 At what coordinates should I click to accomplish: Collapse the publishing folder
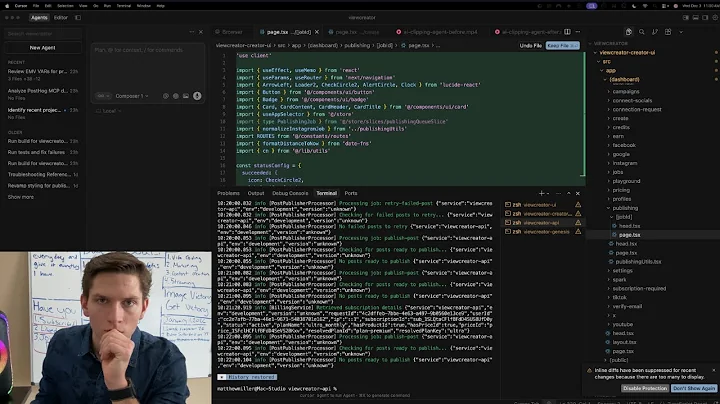[624, 208]
